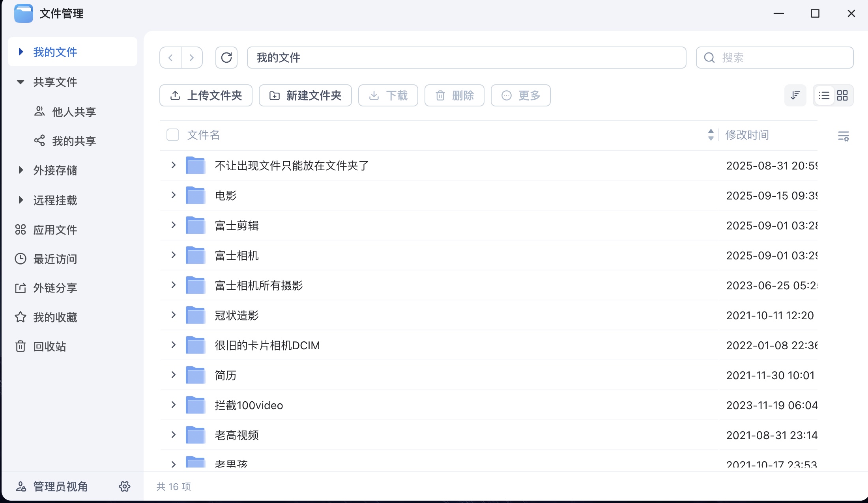Expand the 外接存储 sidebar section
Screen dimensions: 868x503
[21, 170]
